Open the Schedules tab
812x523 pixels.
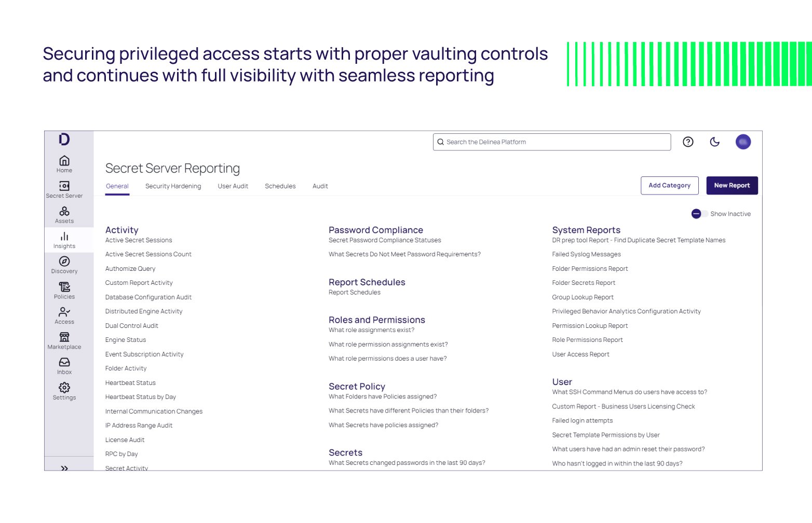(280, 186)
